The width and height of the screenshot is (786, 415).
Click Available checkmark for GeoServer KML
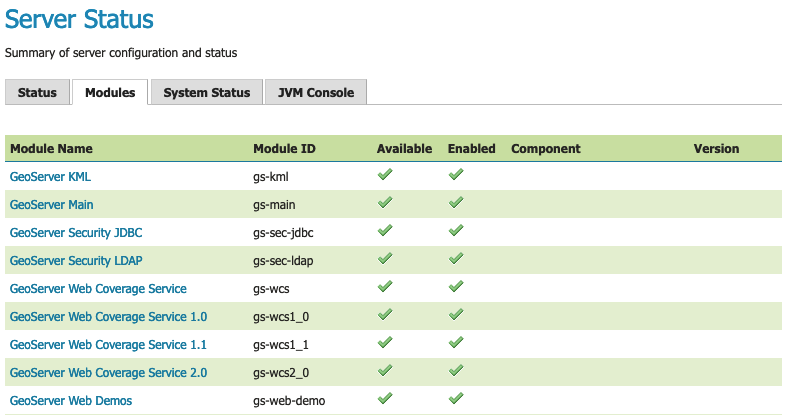click(x=385, y=175)
